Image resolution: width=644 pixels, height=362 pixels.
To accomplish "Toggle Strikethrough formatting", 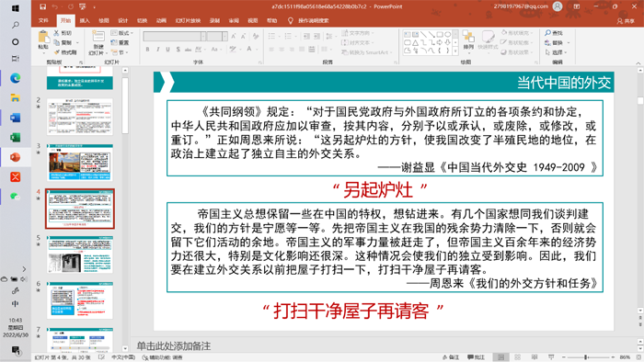I will [x=188, y=50].
